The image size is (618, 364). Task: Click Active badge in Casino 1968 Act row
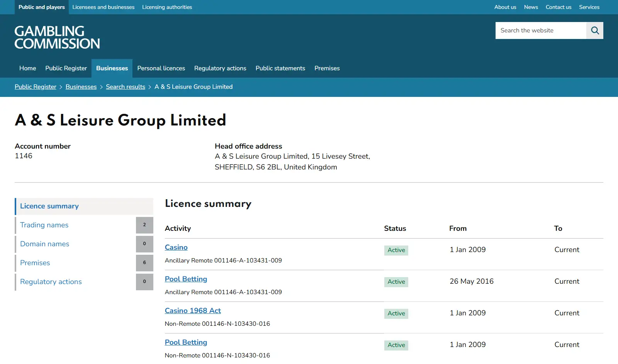point(396,313)
